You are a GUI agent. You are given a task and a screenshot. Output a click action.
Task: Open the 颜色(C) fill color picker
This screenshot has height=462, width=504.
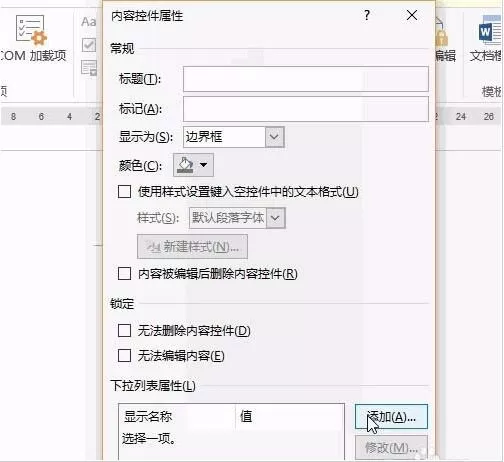coord(193,165)
